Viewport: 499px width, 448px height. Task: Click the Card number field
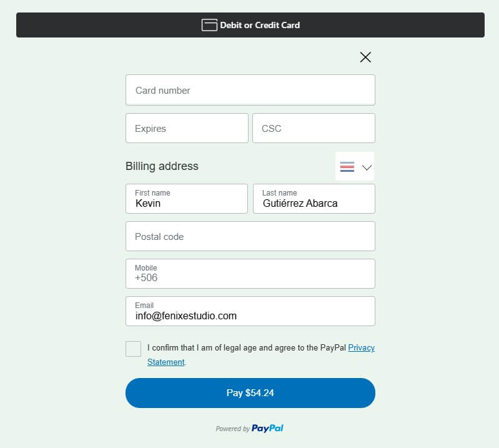(x=250, y=90)
